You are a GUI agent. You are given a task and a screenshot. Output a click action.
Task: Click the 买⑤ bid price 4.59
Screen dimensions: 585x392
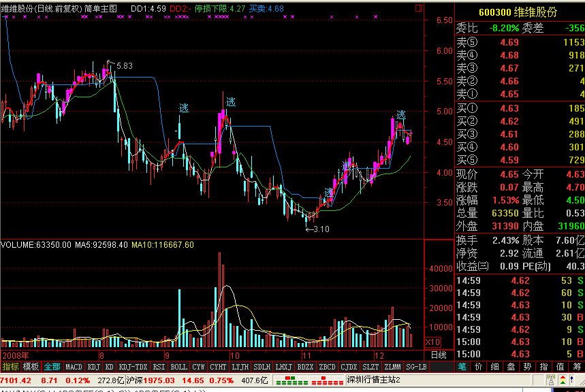pyautogui.click(x=509, y=160)
